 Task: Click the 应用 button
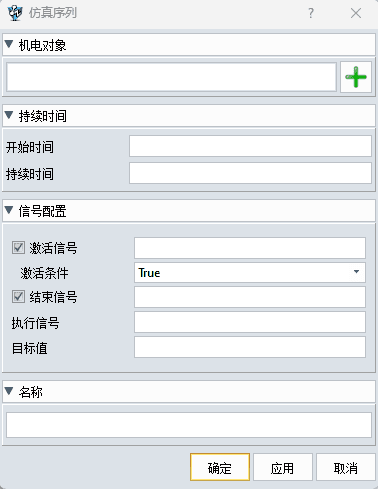click(283, 467)
